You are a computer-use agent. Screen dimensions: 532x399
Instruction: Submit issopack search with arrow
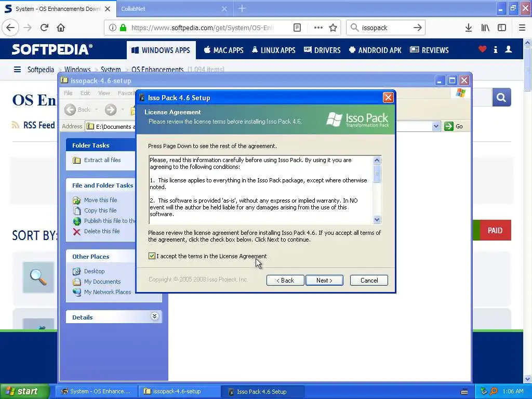point(418,28)
